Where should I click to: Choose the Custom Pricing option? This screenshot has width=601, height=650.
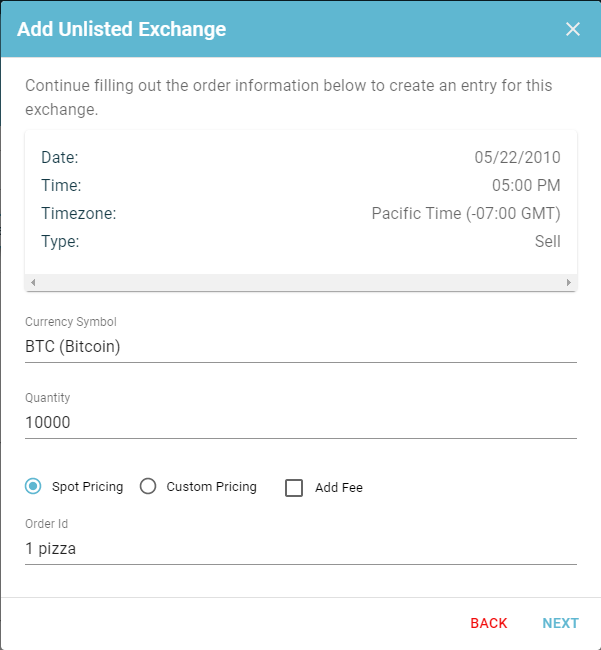[148, 486]
